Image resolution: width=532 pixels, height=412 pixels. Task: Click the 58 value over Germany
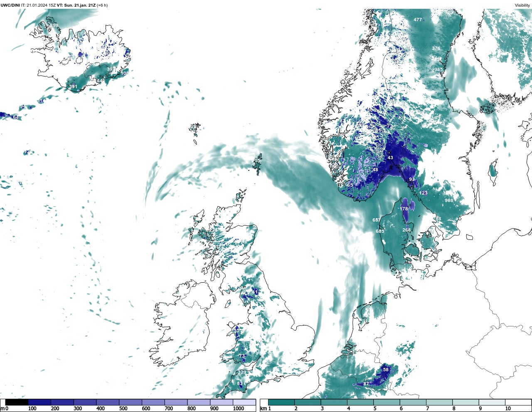386,370
